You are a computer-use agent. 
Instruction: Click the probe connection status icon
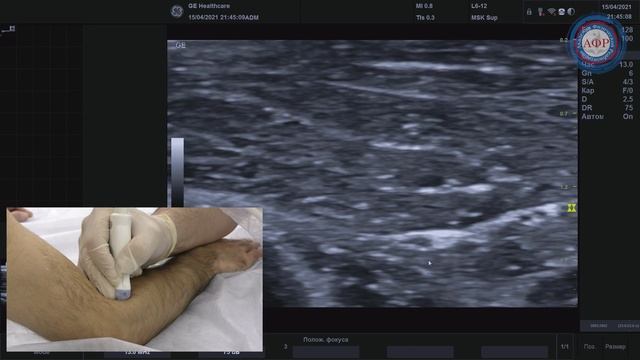pyautogui.click(x=541, y=12)
